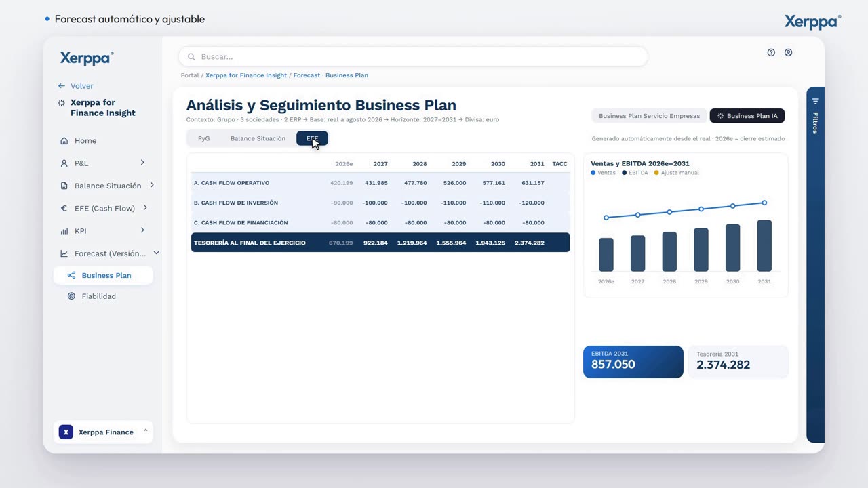Click the Ajuste manual legend dot
The width and height of the screenshot is (868, 488).
656,173
